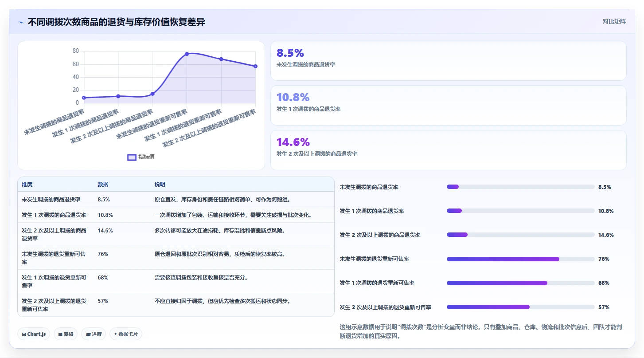644x358 pixels.
Task: Select the chart point with value 68
Action: (x=221, y=59)
